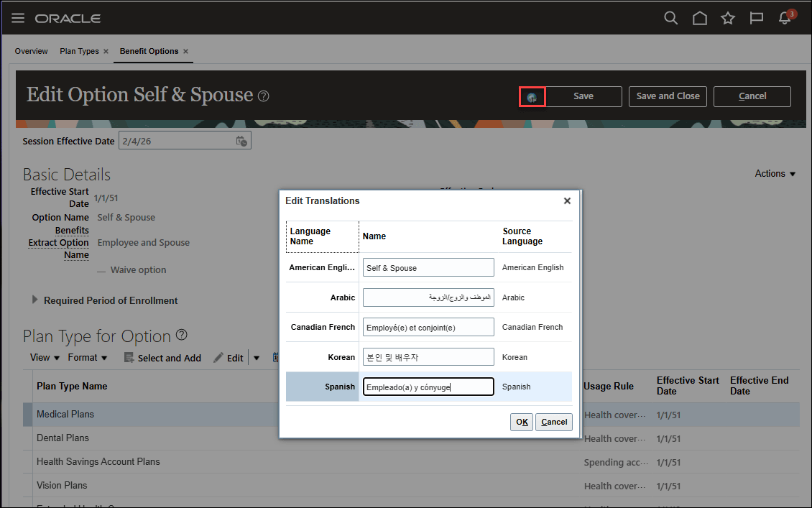Open Session Effective Date calendar picker
The height and width of the screenshot is (508, 812).
(241, 141)
